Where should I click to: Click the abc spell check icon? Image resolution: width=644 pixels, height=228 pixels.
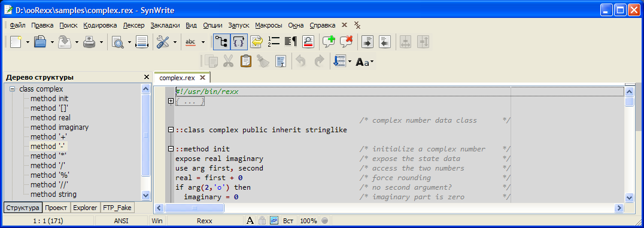pos(190,42)
